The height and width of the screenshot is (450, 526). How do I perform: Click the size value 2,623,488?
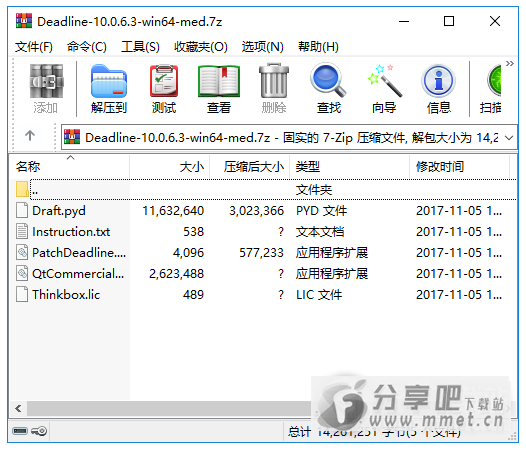176,274
